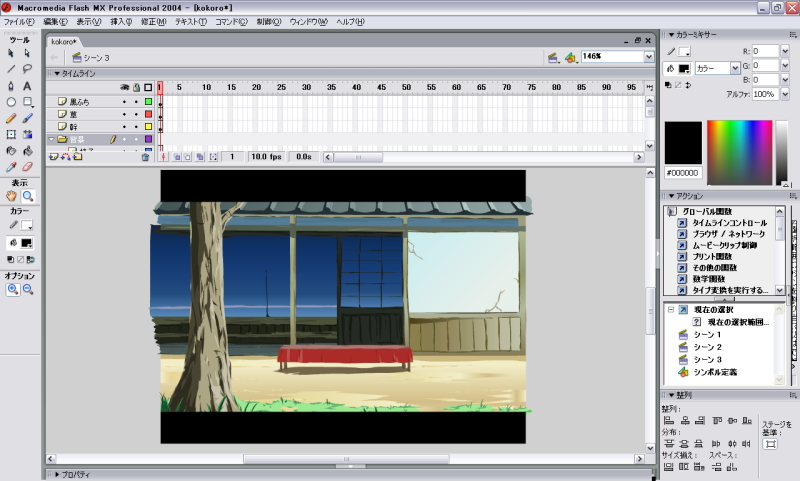This screenshot has height=481, width=800.
Task: Open the zoom percentage dropdown
Action: 648,57
